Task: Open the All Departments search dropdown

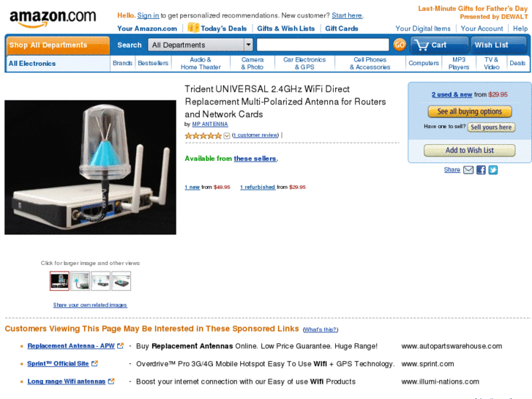Action: [x=201, y=45]
